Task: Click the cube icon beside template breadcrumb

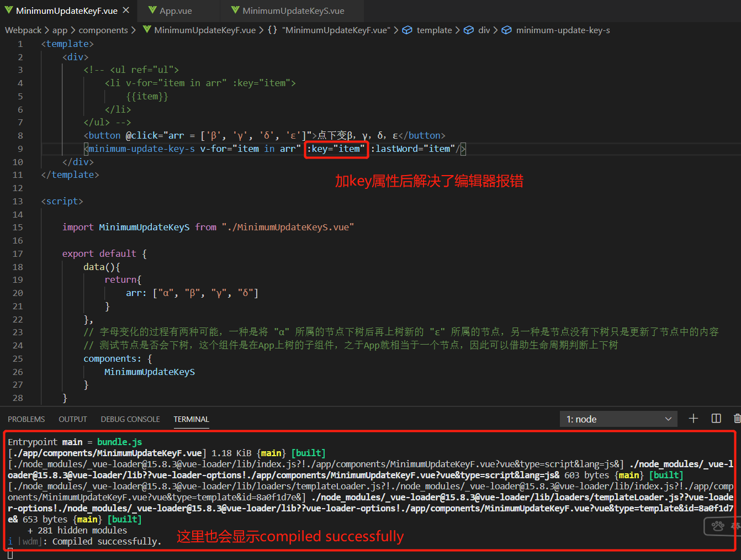Action: pyautogui.click(x=407, y=30)
